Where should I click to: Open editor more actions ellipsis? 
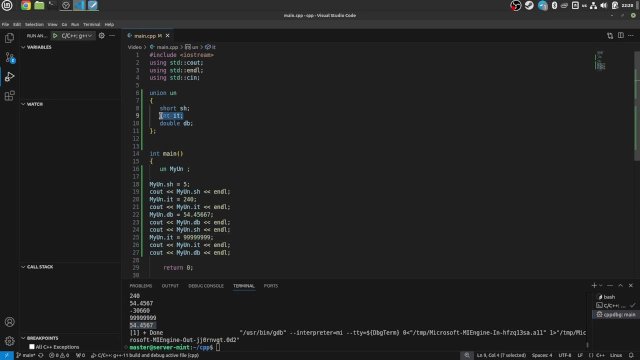coord(631,36)
